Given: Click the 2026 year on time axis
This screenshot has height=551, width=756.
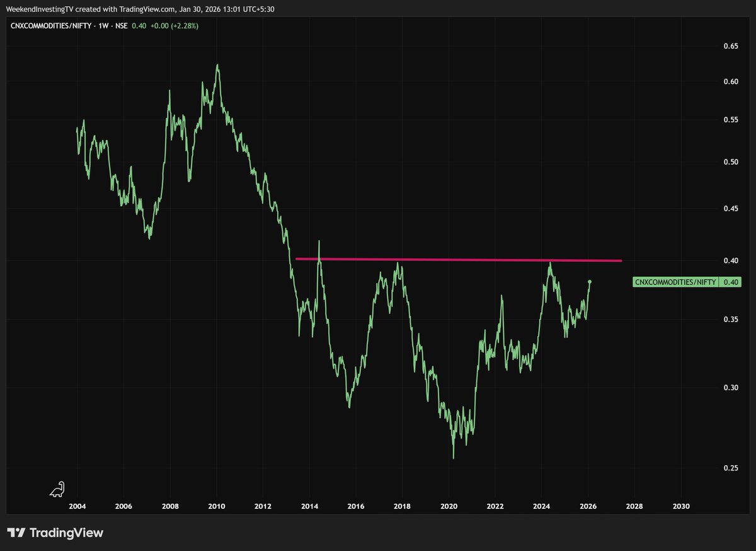Looking at the screenshot, I should 588,506.
